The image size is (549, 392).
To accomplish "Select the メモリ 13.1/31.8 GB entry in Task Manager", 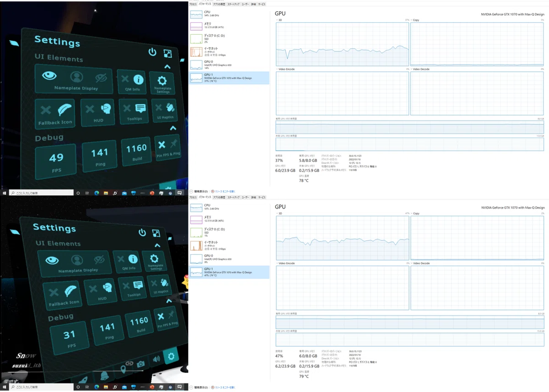I will (229, 26).
